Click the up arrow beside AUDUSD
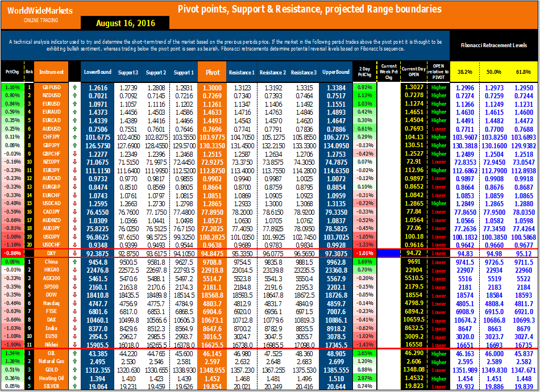Image resolution: width=540 pixels, height=392 pixels. click(x=74, y=129)
